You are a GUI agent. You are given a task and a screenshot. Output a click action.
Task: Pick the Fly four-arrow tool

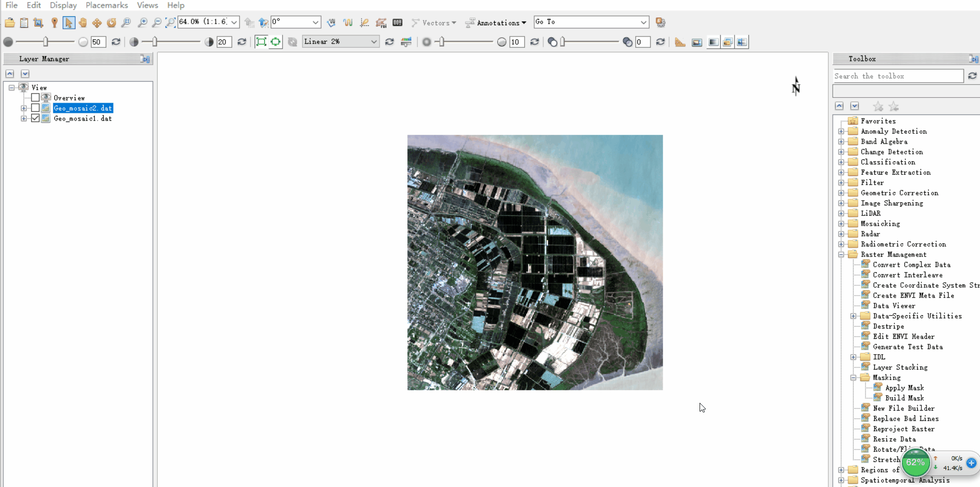pyautogui.click(x=97, y=23)
